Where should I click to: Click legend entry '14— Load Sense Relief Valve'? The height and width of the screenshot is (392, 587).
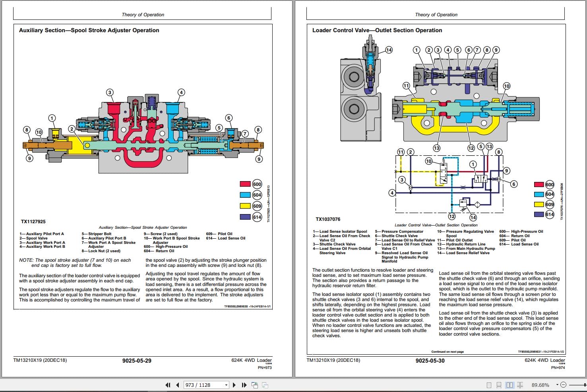point(463,253)
